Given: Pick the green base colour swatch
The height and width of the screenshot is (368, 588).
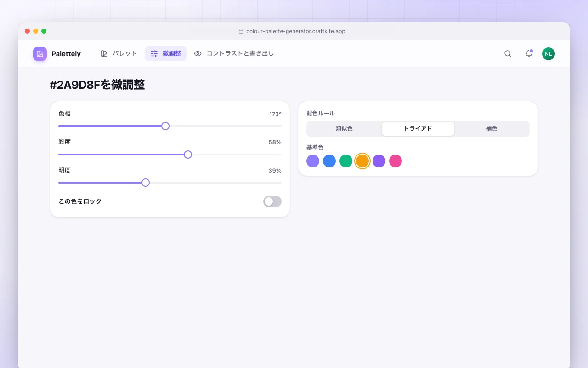Looking at the screenshot, I should click(x=346, y=161).
